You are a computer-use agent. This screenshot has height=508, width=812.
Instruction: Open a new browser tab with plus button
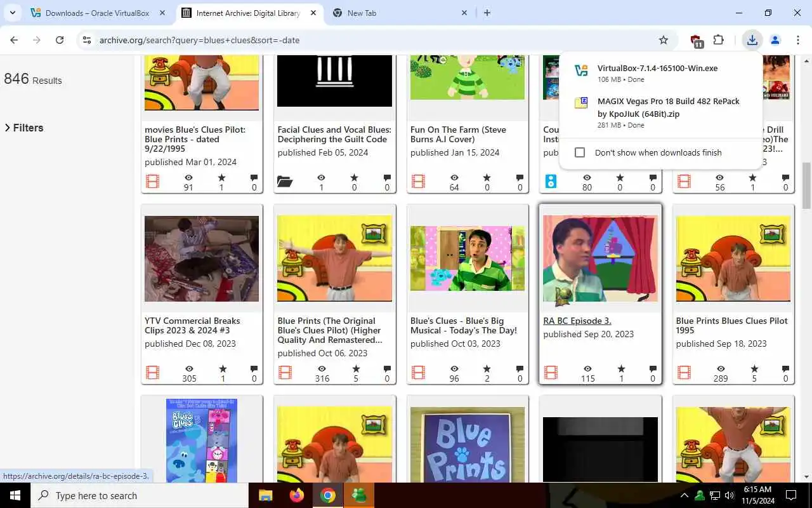pyautogui.click(x=487, y=13)
